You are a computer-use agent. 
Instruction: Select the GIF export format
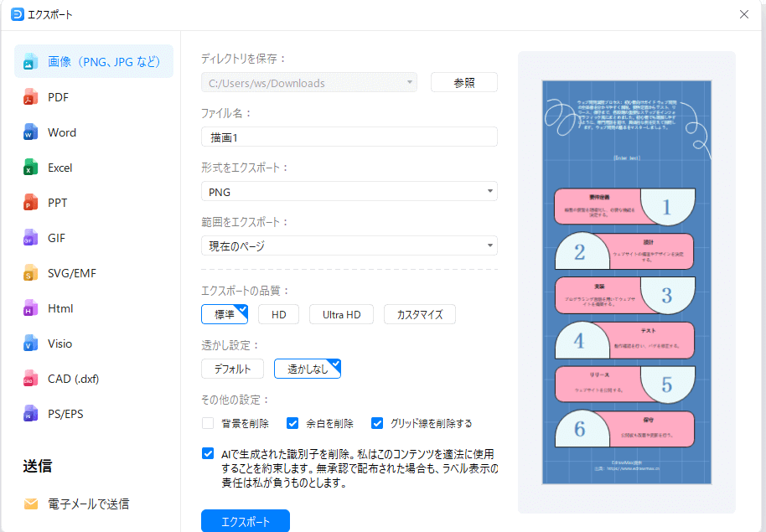[60, 237]
